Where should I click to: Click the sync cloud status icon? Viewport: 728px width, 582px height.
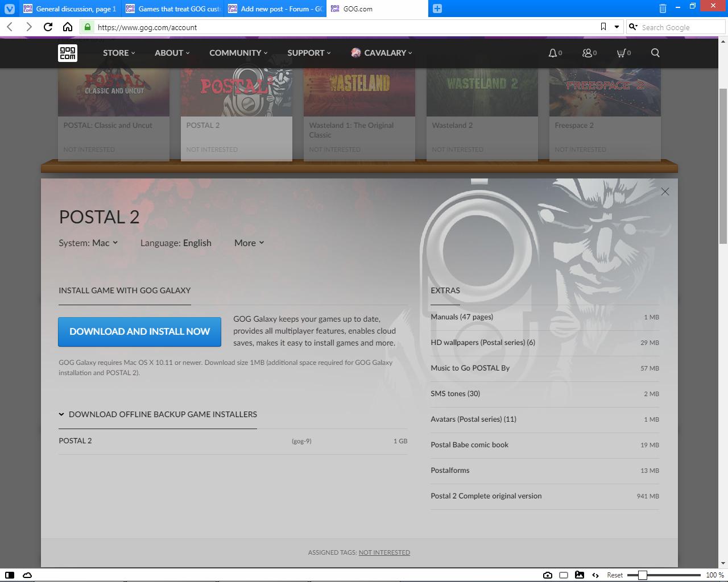point(27,575)
